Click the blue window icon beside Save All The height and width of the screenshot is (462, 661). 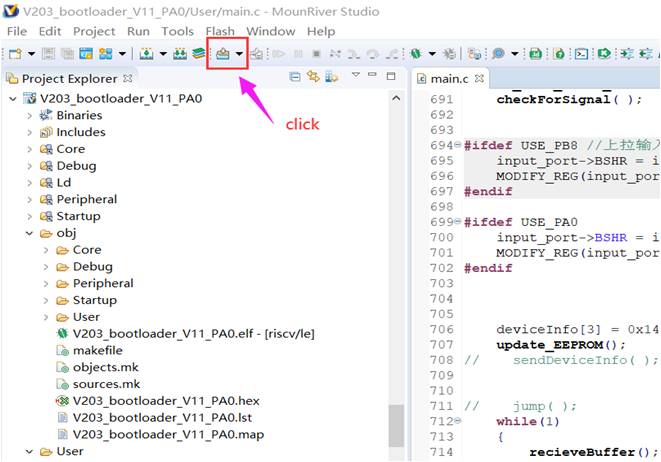(x=86, y=54)
